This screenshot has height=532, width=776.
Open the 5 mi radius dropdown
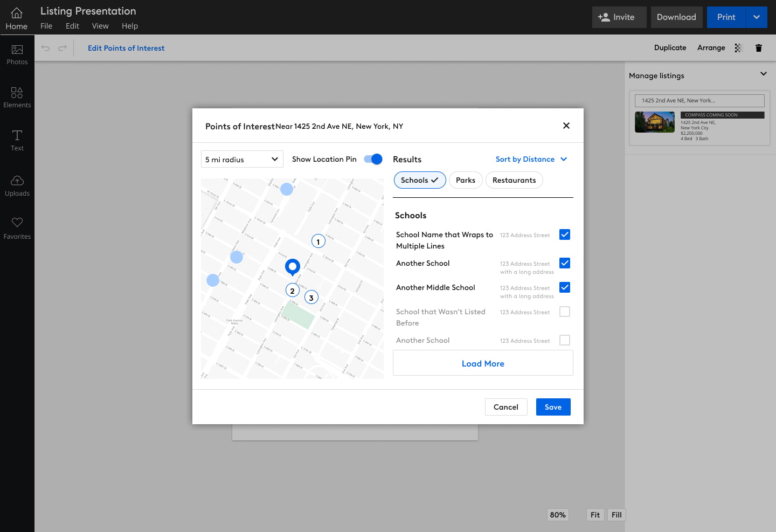click(242, 159)
